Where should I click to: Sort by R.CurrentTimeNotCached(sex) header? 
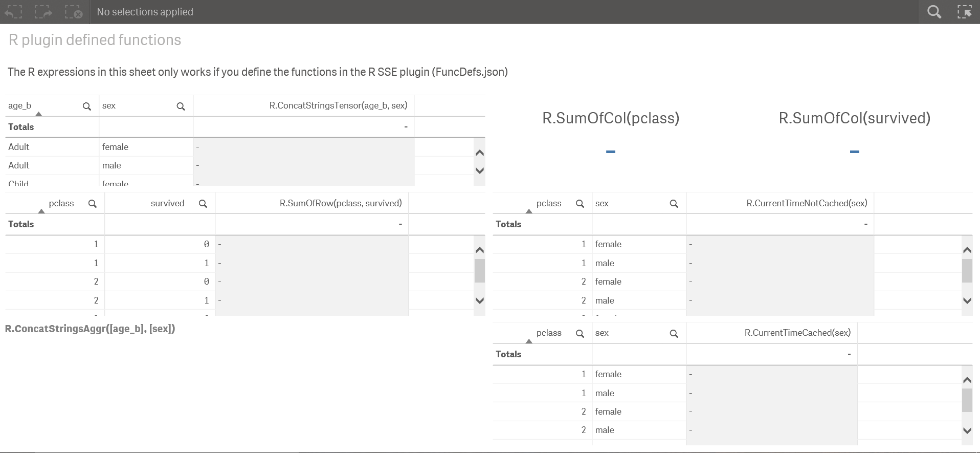807,203
